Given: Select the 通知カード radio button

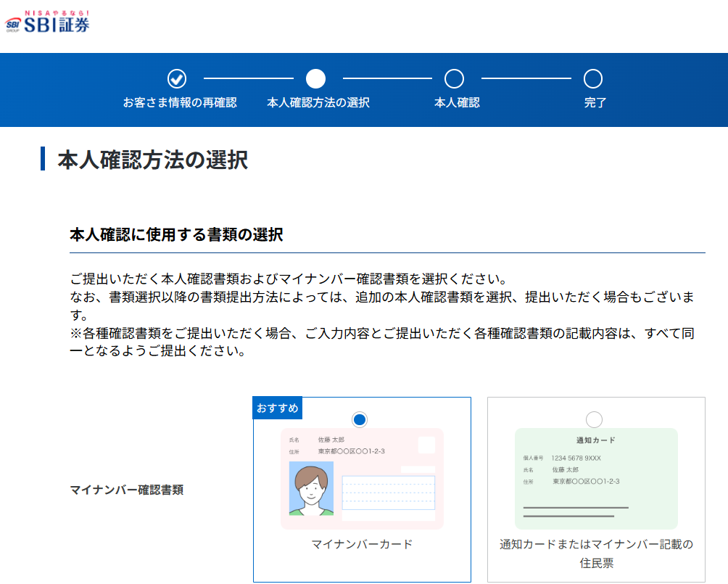Looking at the screenshot, I should pyautogui.click(x=594, y=419).
